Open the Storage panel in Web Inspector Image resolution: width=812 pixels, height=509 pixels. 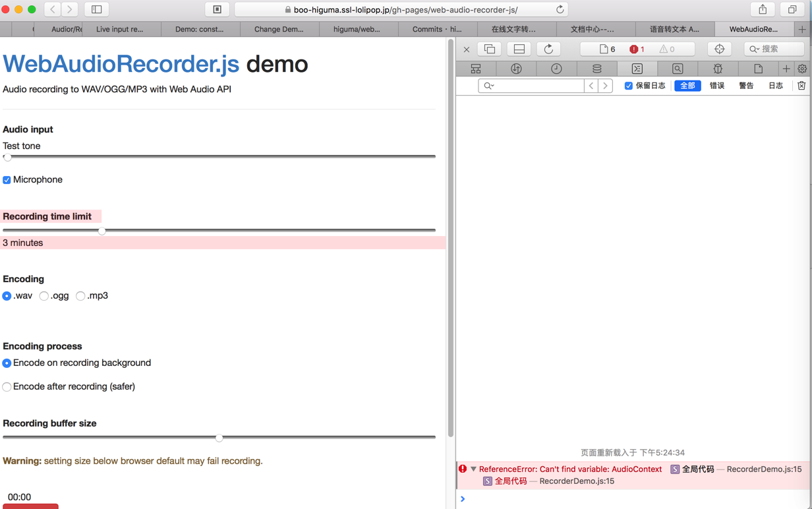click(x=597, y=68)
